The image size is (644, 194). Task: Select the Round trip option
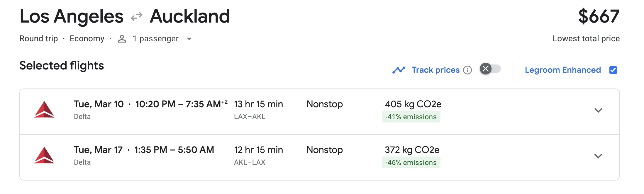(x=38, y=38)
